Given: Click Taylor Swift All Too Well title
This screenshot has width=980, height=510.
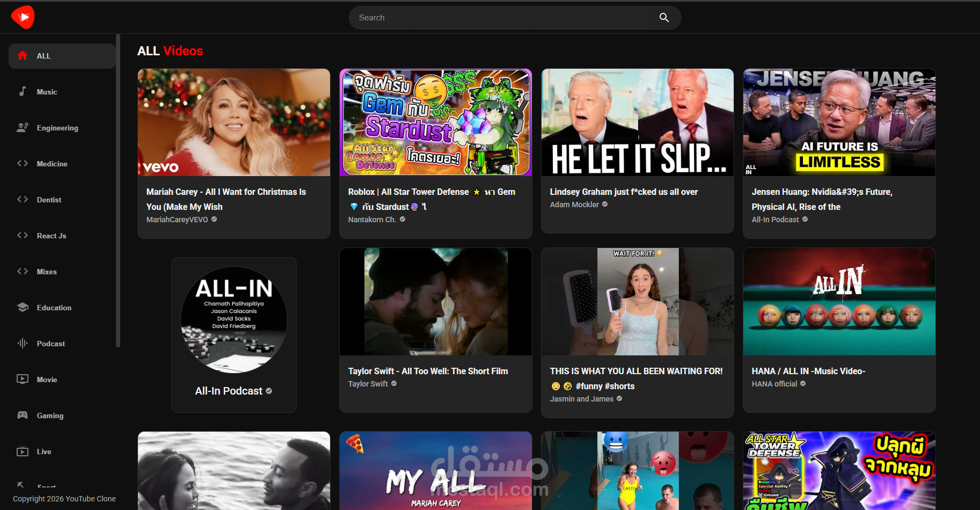Looking at the screenshot, I should coord(428,371).
